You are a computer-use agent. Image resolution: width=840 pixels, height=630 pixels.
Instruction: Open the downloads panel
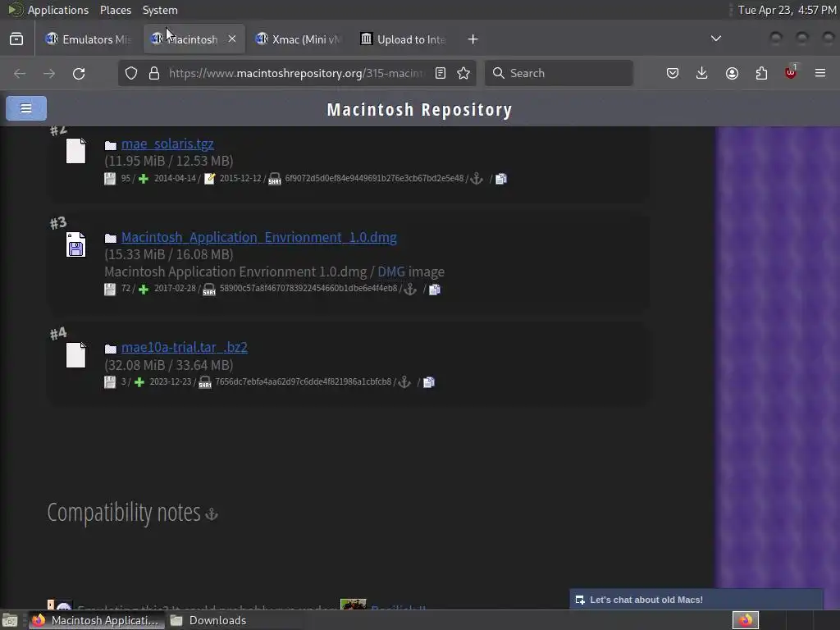pyautogui.click(x=702, y=73)
